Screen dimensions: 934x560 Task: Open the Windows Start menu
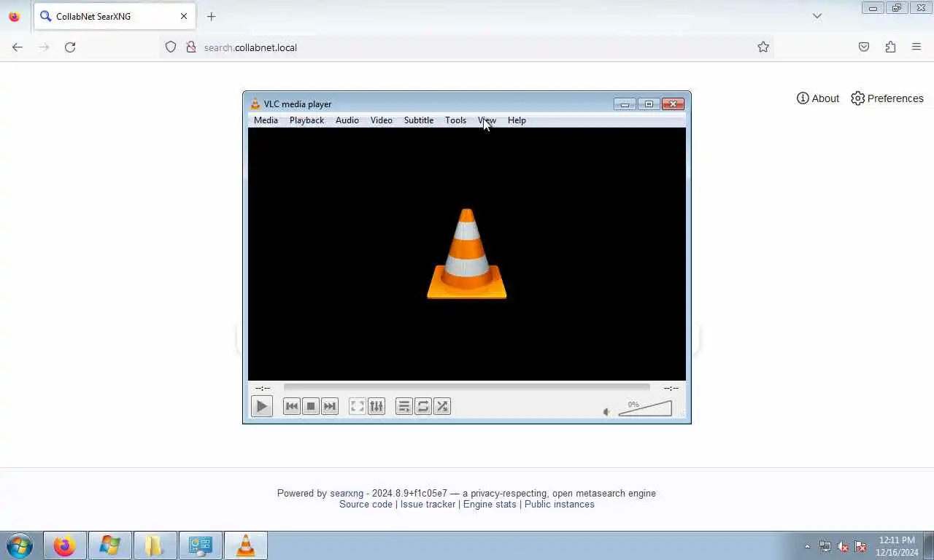point(19,545)
